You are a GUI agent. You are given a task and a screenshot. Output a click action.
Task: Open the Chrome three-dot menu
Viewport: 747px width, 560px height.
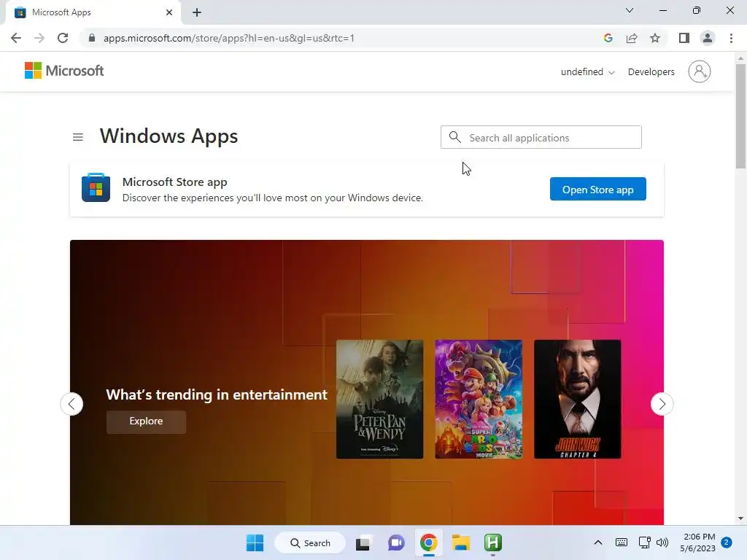click(731, 38)
